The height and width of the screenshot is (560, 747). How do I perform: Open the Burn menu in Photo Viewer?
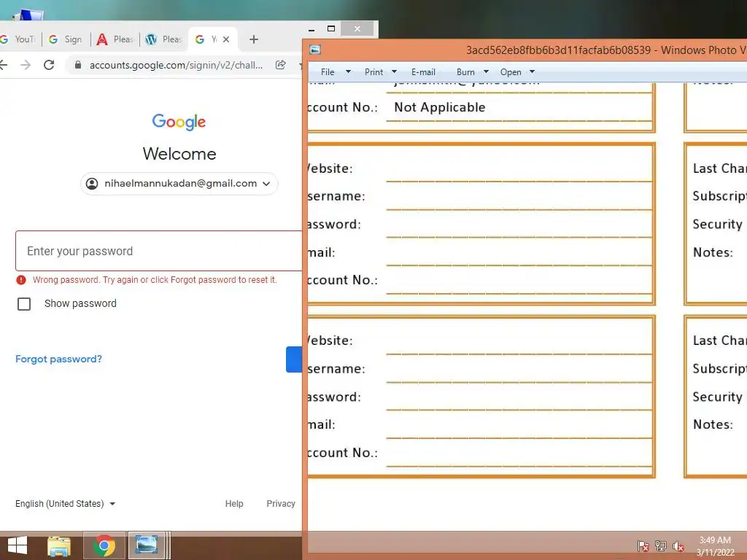[465, 72]
